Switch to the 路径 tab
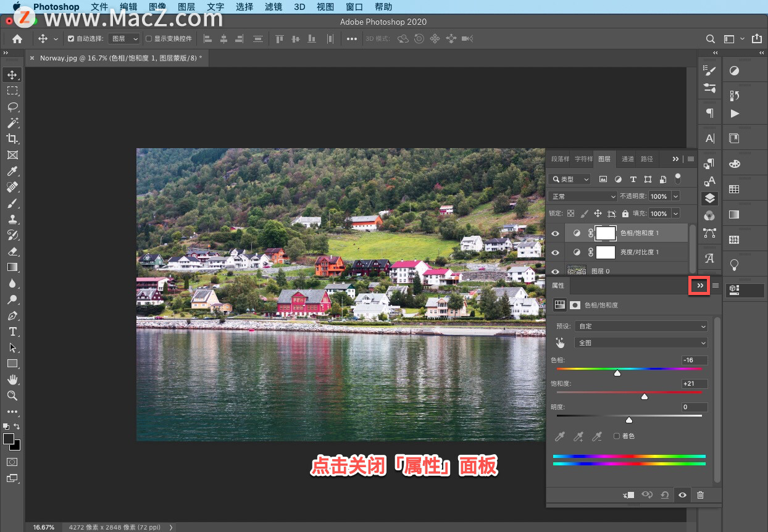768x532 pixels. click(x=647, y=159)
